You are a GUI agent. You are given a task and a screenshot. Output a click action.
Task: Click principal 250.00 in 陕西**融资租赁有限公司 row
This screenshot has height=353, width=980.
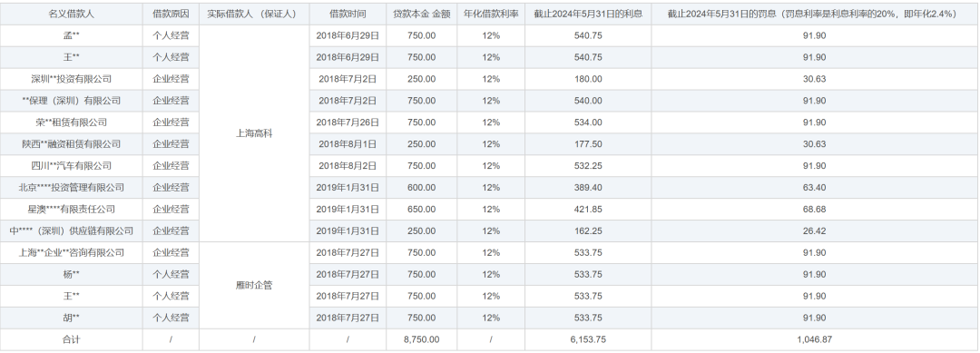[x=421, y=143]
